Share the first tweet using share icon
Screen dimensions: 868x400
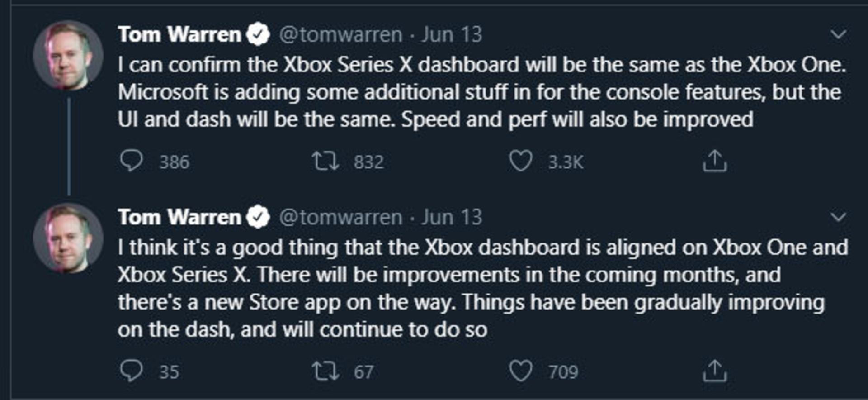point(715,161)
